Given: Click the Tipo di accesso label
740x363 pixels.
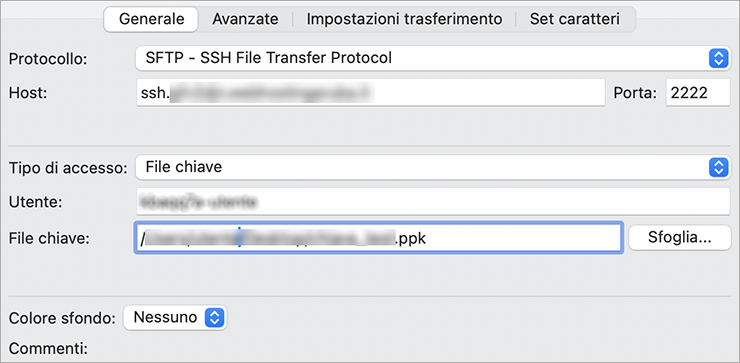Looking at the screenshot, I should 68,169.
